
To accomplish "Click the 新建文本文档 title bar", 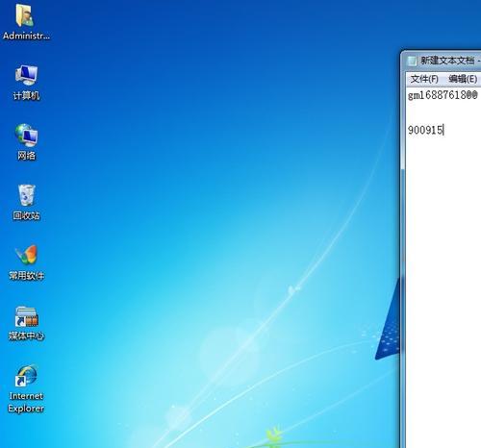I will point(447,61).
